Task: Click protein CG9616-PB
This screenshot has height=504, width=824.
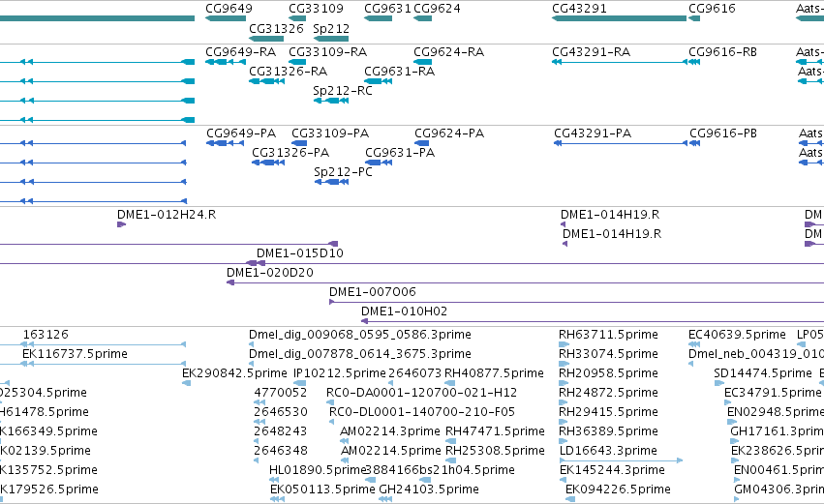Action: pos(723,133)
